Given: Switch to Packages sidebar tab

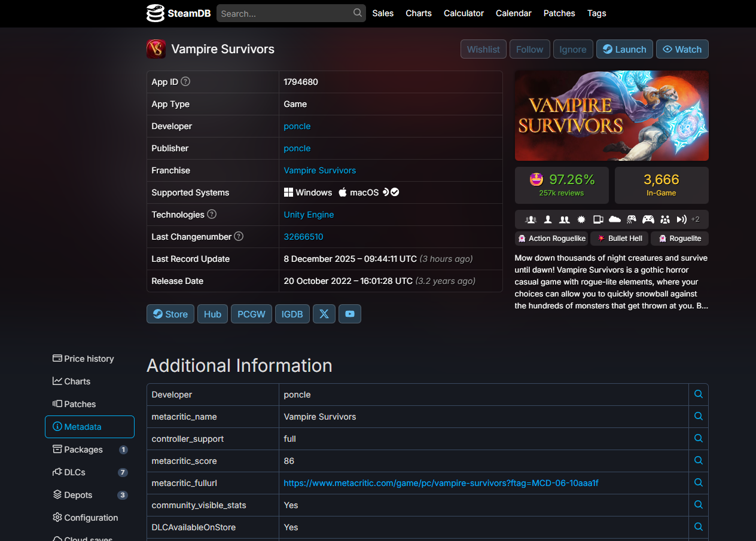Looking at the screenshot, I should click(90, 450).
